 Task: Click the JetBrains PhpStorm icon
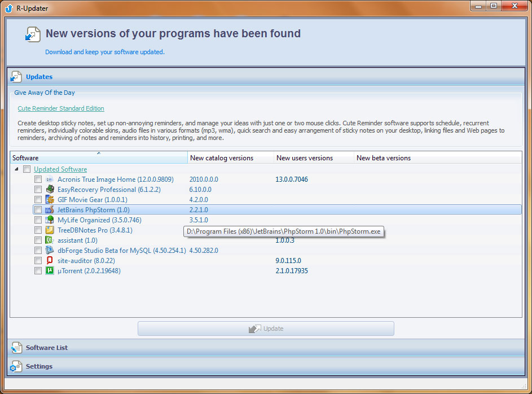pyautogui.click(x=50, y=210)
